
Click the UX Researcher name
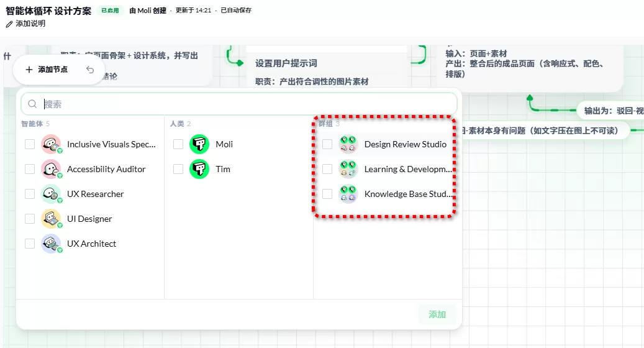tap(95, 194)
